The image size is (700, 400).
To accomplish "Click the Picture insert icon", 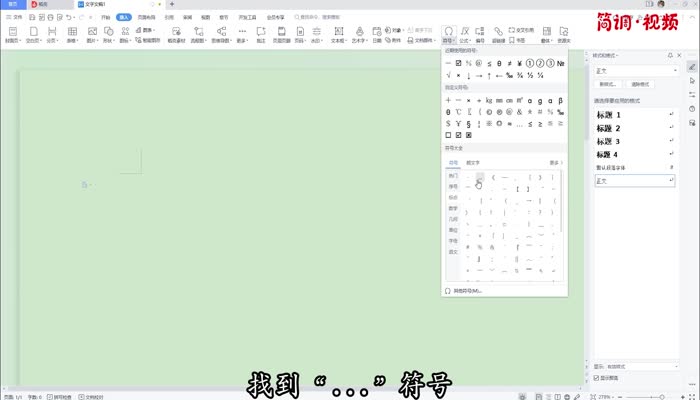I will click(92, 35).
